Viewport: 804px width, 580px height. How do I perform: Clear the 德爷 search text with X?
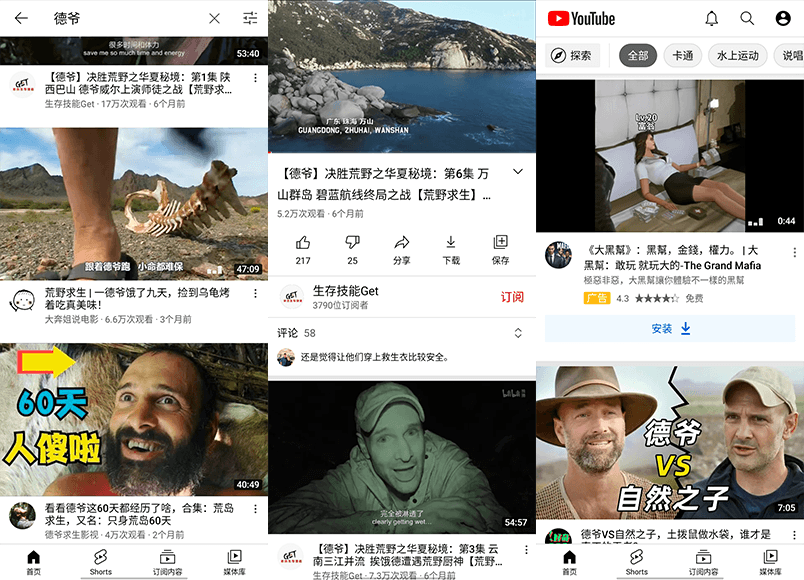click(x=214, y=18)
